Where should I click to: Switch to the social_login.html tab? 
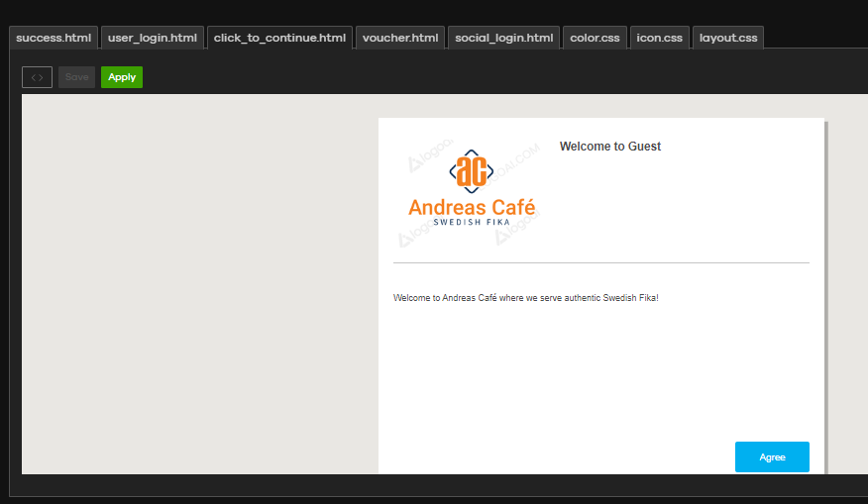(x=503, y=39)
